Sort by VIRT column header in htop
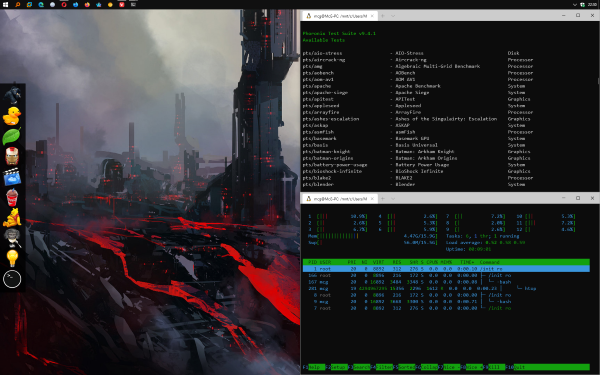This screenshot has width=600, height=375. click(x=378, y=262)
